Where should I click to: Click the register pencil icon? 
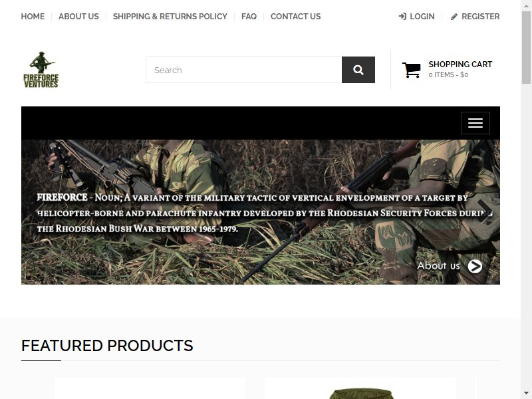tap(454, 17)
